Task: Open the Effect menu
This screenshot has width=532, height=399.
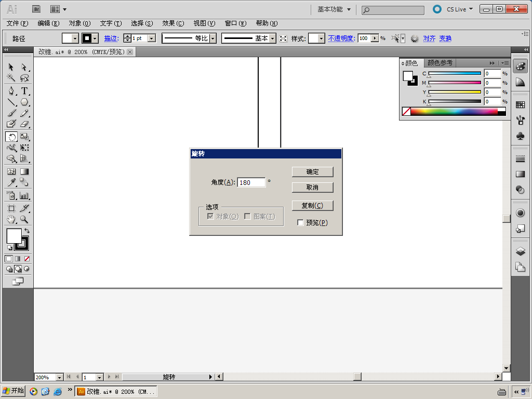Action: [173, 23]
